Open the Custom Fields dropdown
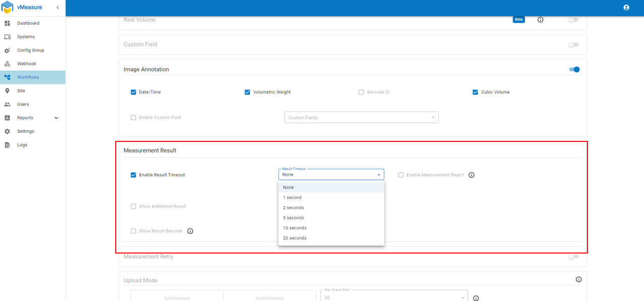Viewport: 644px width, 301px height. [x=361, y=118]
